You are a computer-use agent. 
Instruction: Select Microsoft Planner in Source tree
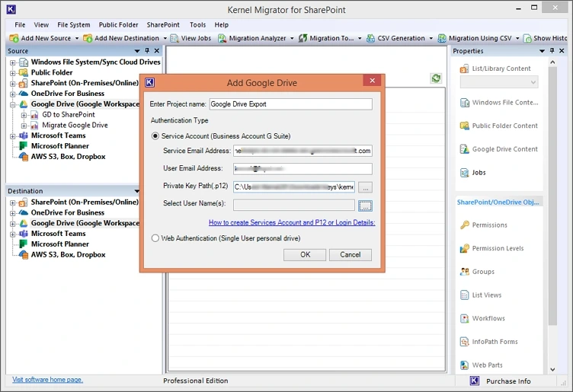[x=60, y=146]
